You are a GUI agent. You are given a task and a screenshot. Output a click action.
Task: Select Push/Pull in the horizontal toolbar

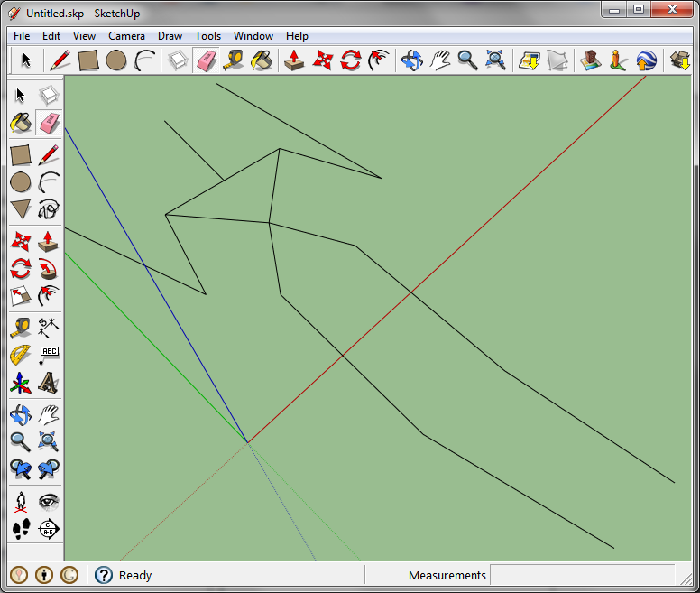point(294,60)
